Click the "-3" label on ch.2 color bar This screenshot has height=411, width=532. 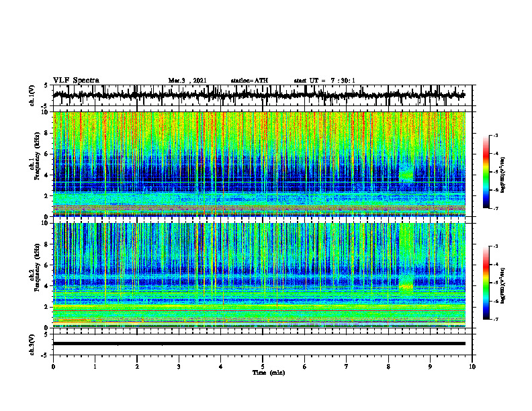tap(495, 246)
